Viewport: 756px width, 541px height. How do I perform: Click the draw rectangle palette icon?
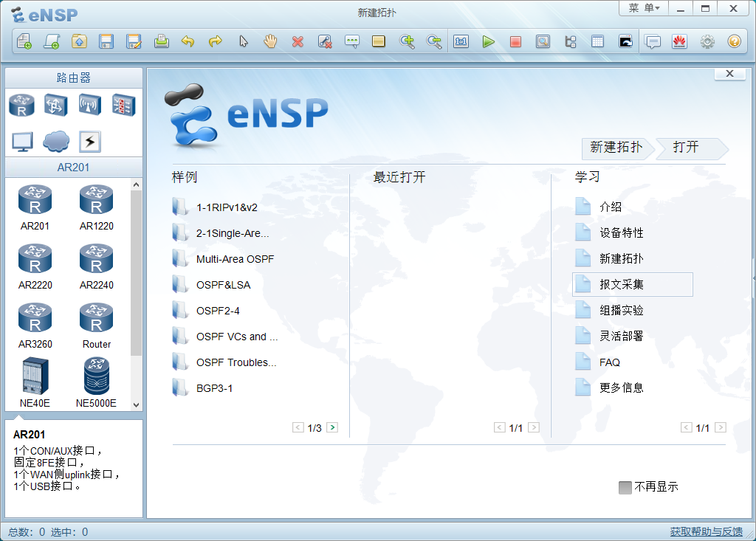pyautogui.click(x=379, y=41)
